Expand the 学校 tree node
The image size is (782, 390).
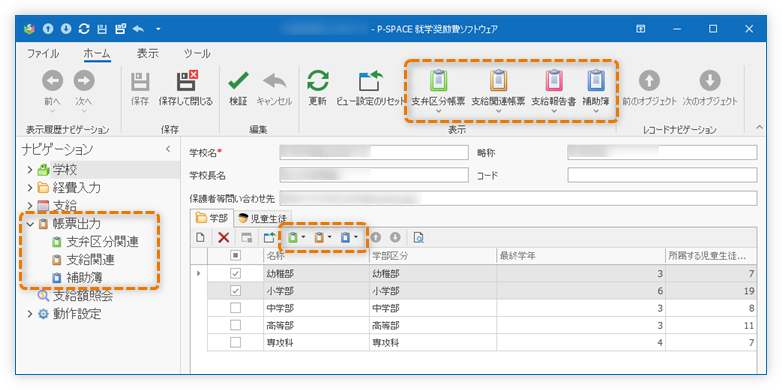point(30,170)
